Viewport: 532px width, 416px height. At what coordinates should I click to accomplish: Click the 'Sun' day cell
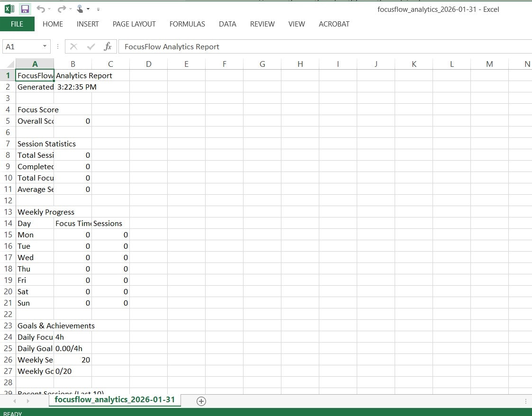[35, 303]
